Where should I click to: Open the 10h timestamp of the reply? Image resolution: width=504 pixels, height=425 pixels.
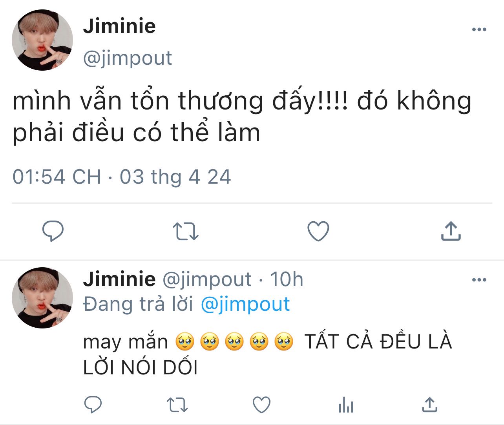click(287, 279)
